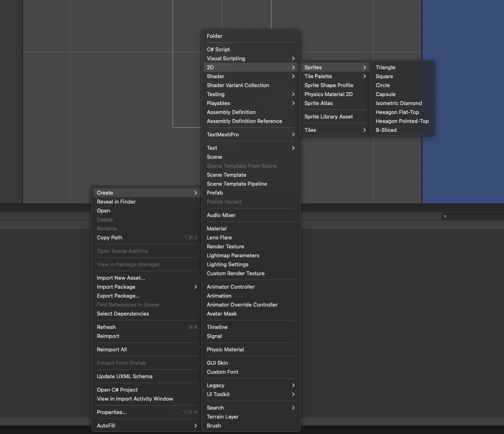Expand the TextMeshPro submenu
The height and width of the screenshot is (434, 504).
click(x=251, y=134)
